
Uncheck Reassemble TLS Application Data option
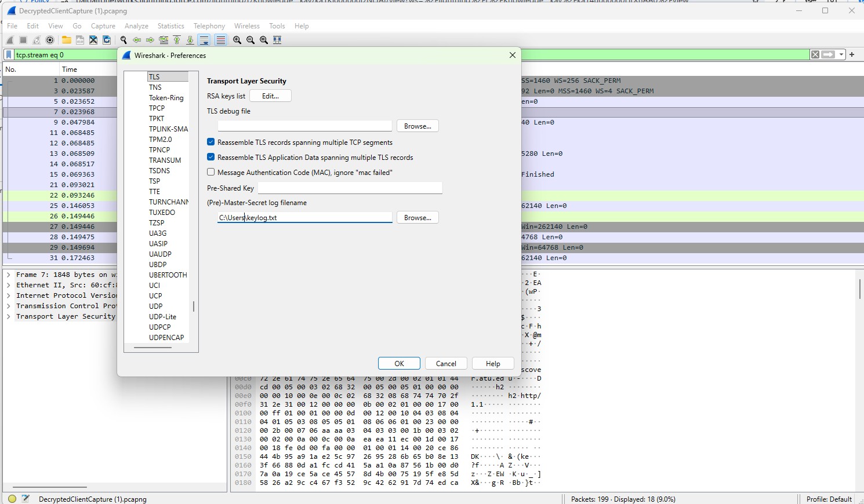pos(210,157)
